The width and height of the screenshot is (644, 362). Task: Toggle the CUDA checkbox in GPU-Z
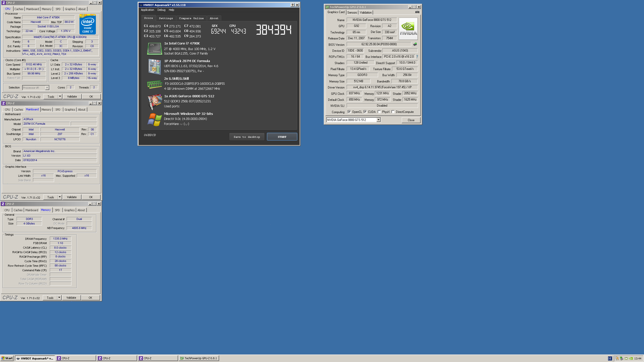(365, 112)
